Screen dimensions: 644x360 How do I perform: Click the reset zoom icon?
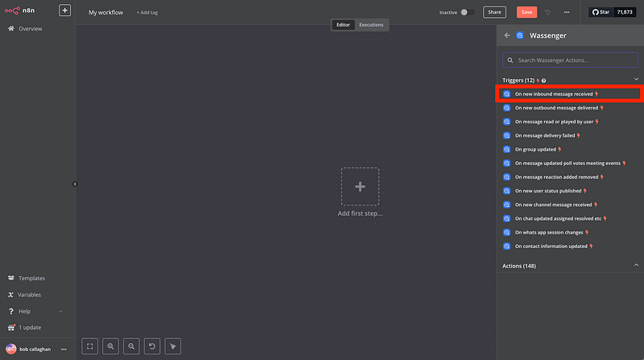[x=152, y=346]
